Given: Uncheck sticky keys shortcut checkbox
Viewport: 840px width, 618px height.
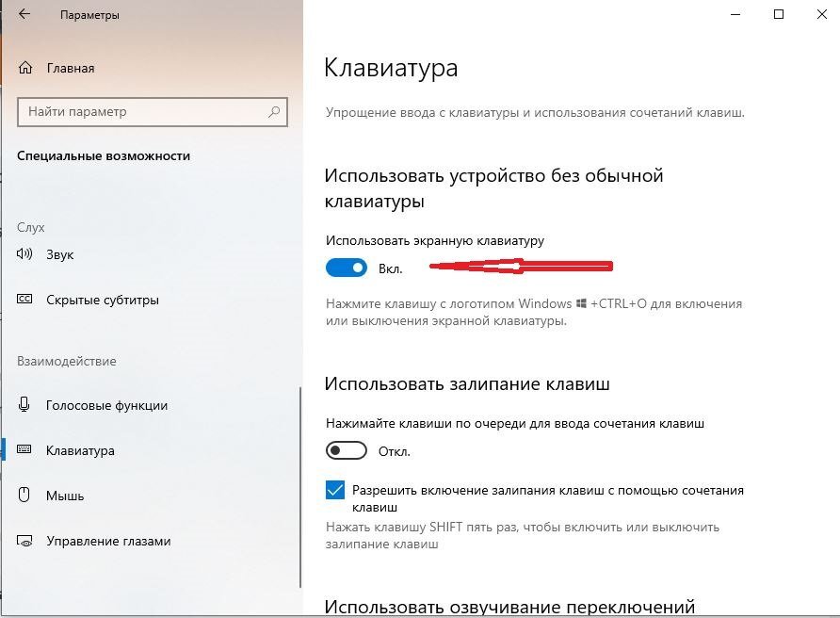Looking at the screenshot, I should click(x=335, y=489).
